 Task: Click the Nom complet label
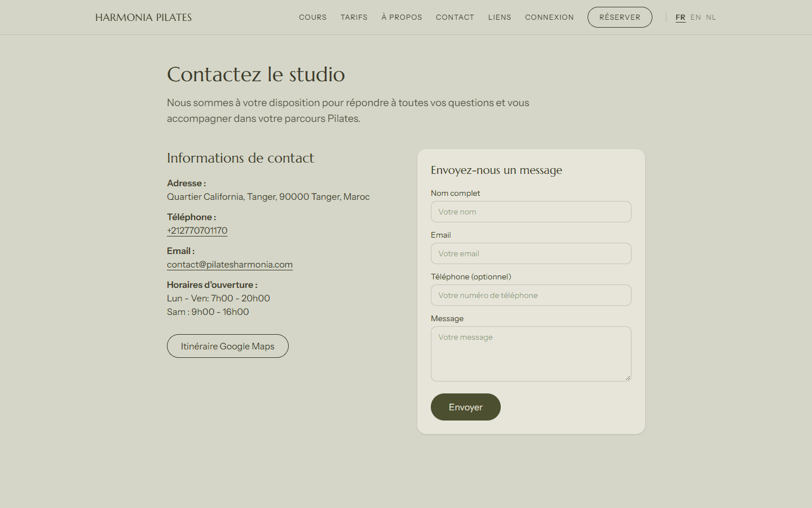[x=456, y=193]
